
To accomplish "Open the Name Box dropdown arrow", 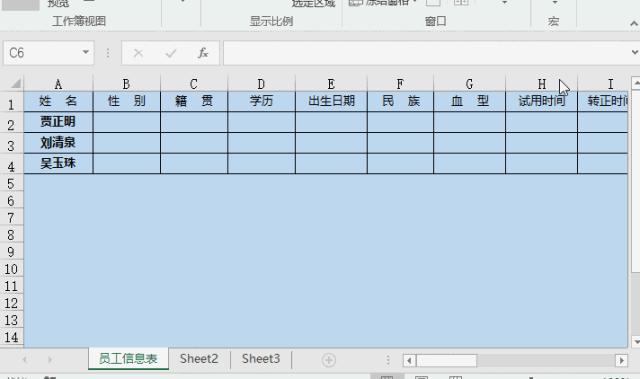I will [86, 52].
